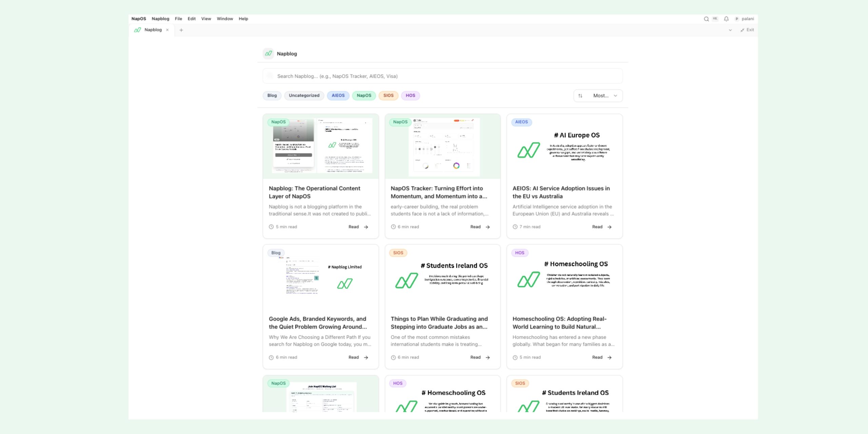Viewport: 868px width, 434px height.
Task: Open the View menu
Action: click(x=206, y=19)
